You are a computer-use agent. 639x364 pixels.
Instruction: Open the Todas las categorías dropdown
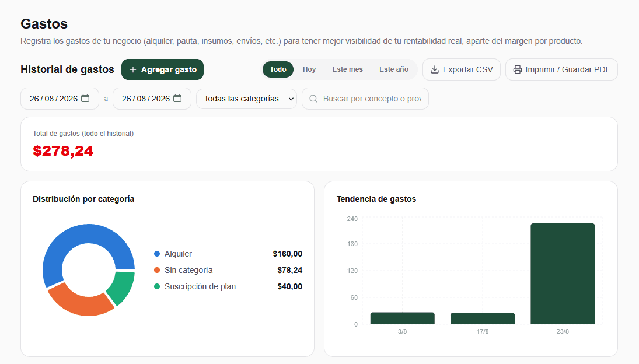(x=246, y=99)
